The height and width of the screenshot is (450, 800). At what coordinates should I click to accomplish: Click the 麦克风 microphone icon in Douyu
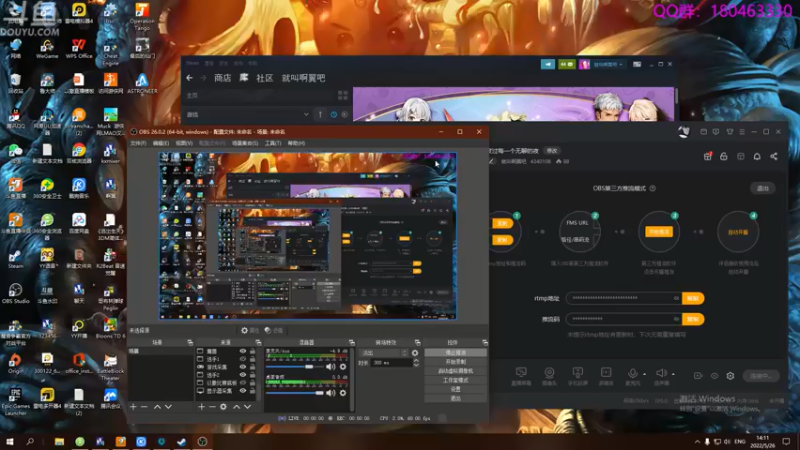633,373
